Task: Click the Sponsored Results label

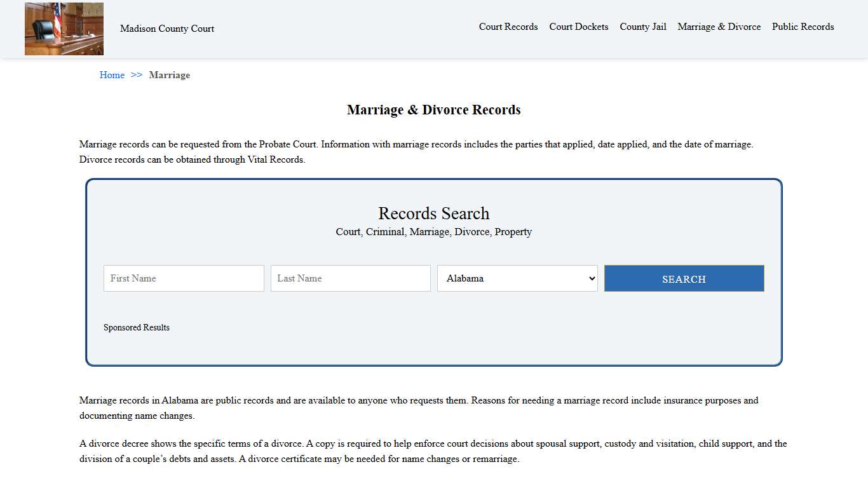Action: (x=137, y=327)
